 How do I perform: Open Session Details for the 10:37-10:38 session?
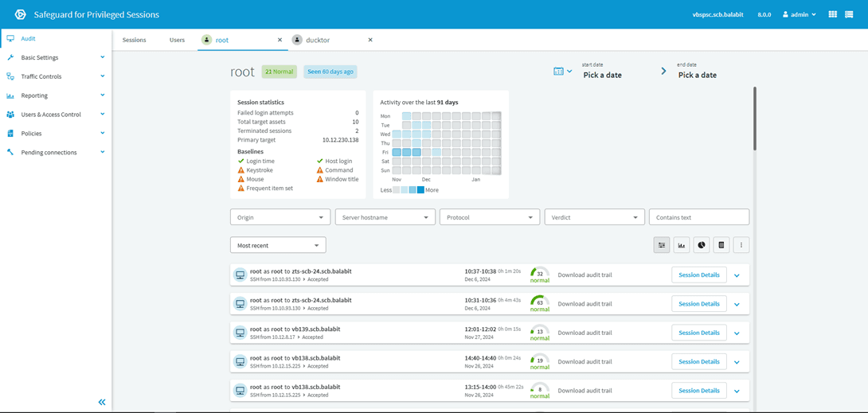[699, 275]
